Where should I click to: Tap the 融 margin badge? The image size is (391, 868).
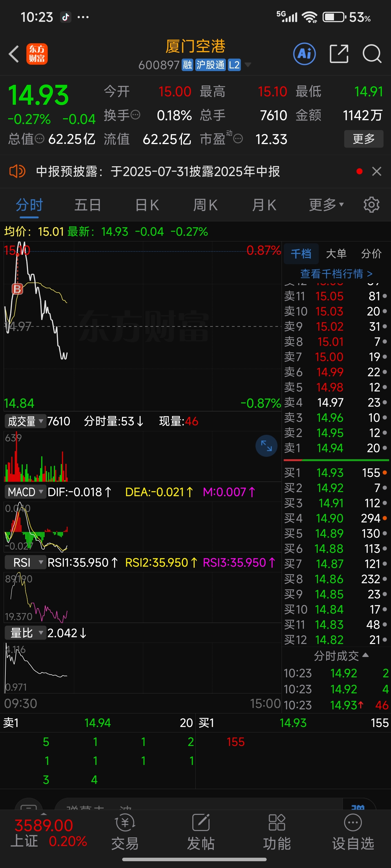click(187, 65)
